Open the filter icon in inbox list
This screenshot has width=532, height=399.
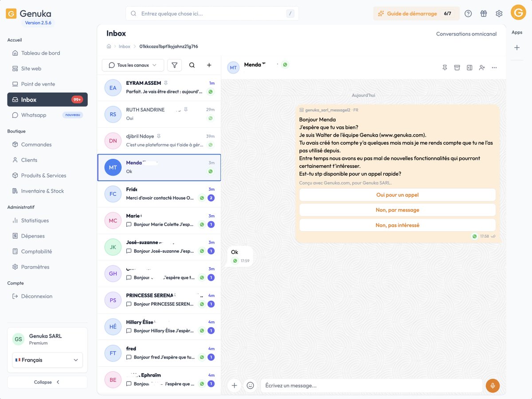175,65
